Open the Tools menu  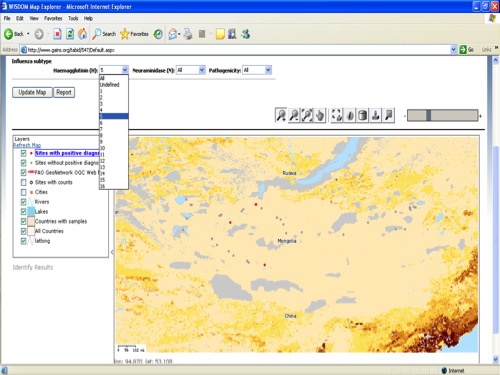[x=73, y=18]
